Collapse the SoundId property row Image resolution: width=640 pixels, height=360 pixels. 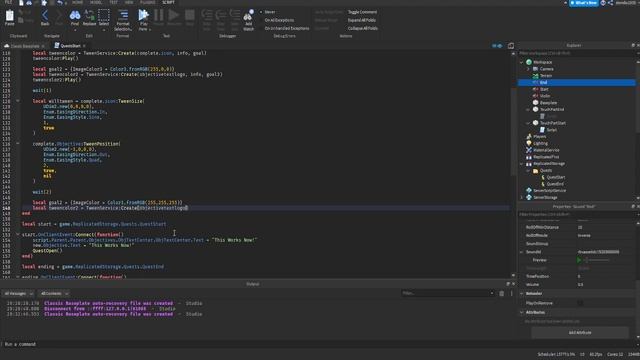(522, 252)
